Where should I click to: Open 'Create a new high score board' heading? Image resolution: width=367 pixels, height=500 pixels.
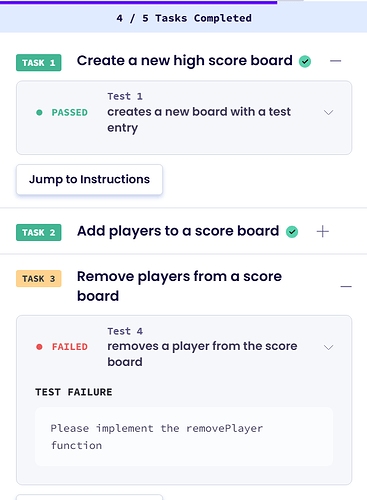click(185, 61)
